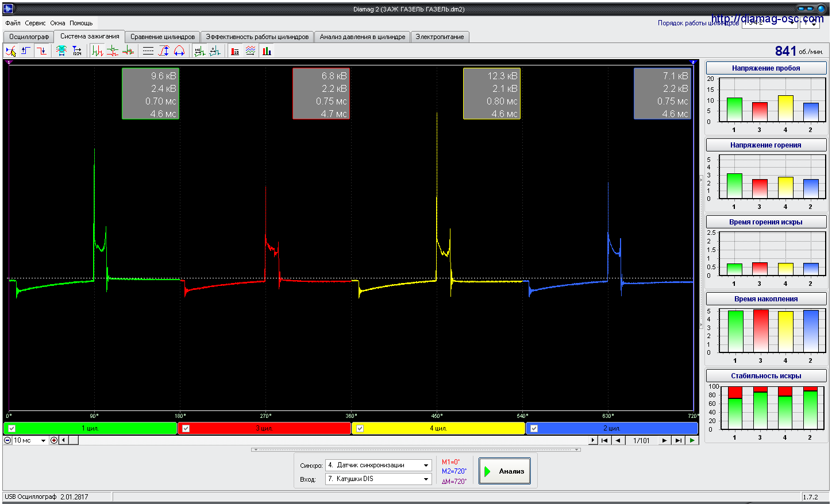Click the Напряжение пробоя header button
Screen dimensions: 832x504
(x=766, y=68)
